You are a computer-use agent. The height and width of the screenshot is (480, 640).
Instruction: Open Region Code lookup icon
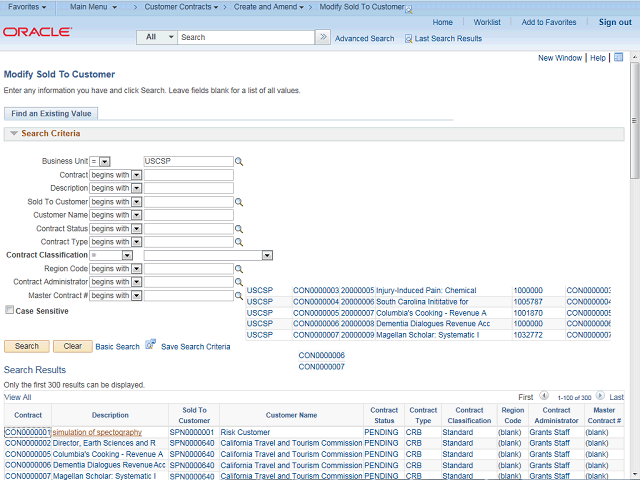pyautogui.click(x=239, y=269)
